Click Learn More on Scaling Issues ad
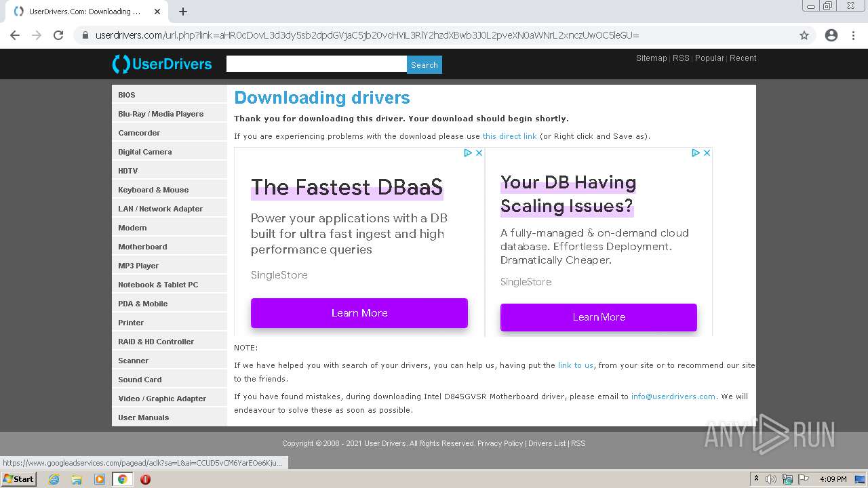868x488 pixels. click(599, 317)
